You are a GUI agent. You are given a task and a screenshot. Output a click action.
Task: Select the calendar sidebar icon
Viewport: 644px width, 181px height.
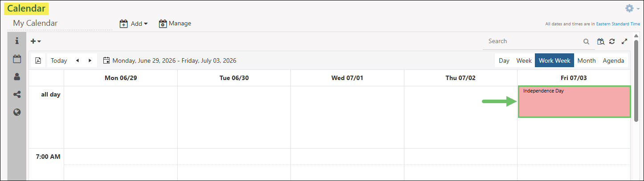pos(17,59)
